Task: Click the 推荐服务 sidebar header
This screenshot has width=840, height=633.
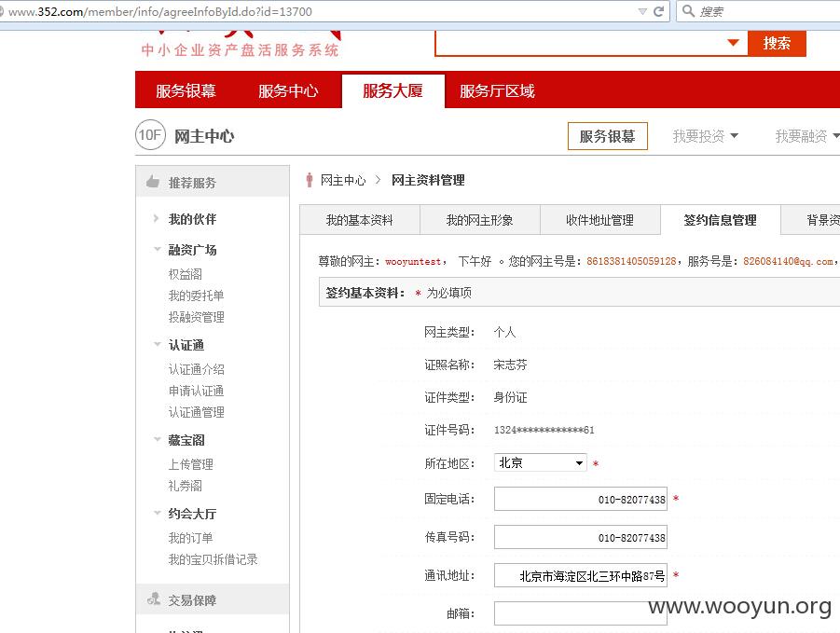Action: pyautogui.click(x=213, y=182)
